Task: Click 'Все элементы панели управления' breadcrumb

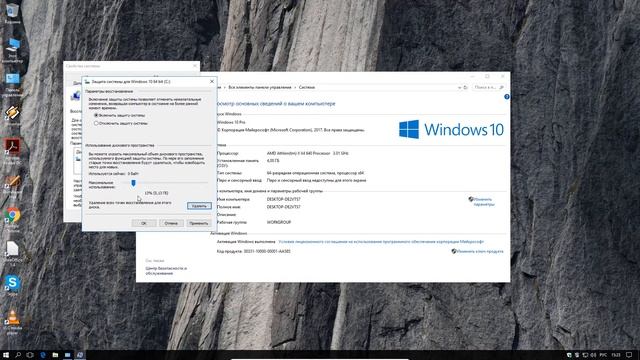Action: point(260,87)
